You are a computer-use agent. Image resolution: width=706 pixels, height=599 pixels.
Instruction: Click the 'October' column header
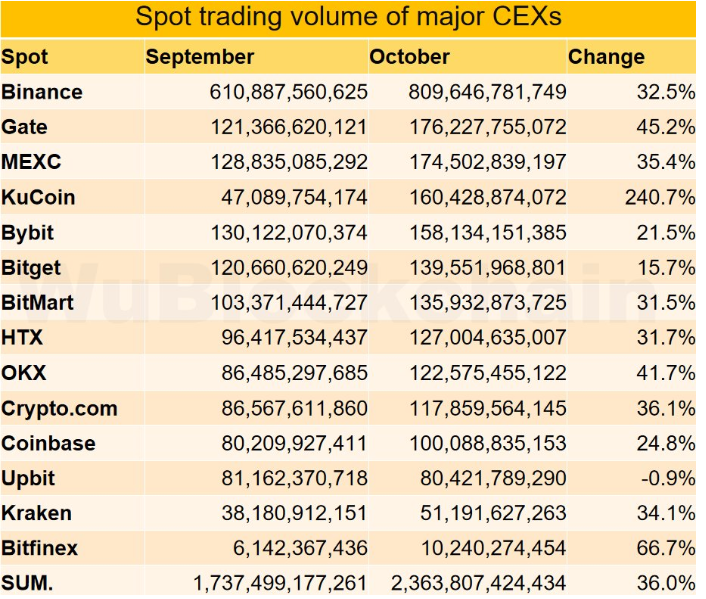[410, 57]
